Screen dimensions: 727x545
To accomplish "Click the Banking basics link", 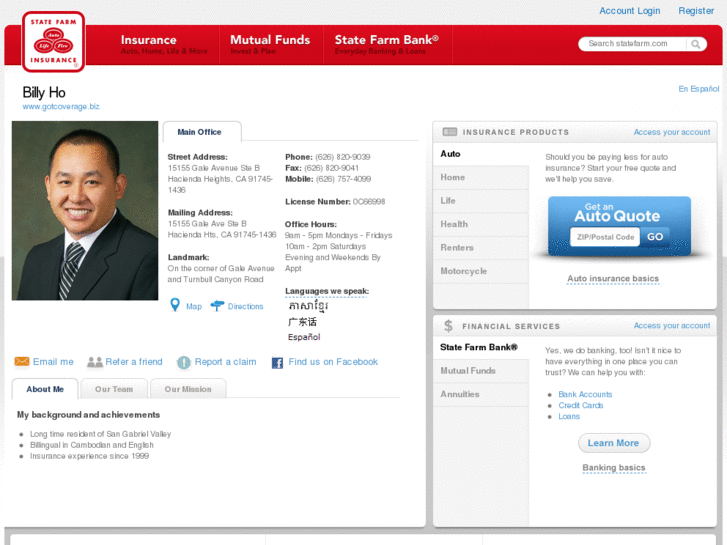I will click(614, 468).
